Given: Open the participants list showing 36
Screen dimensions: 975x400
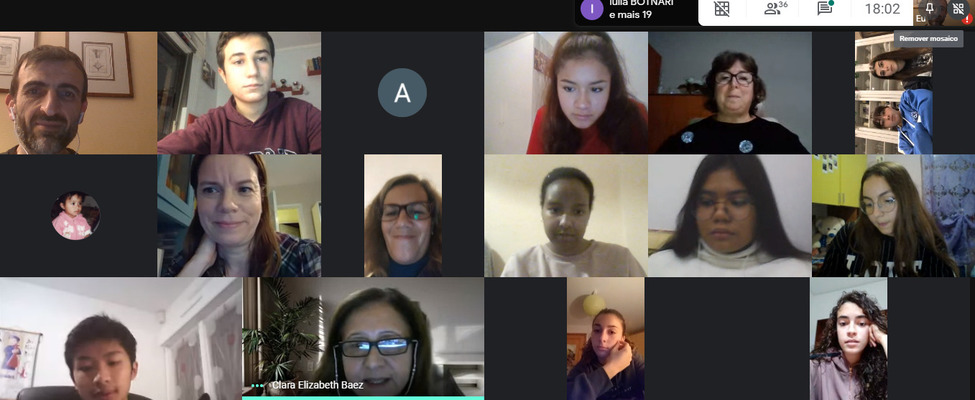Looking at the screenshot, I should 775,9.
